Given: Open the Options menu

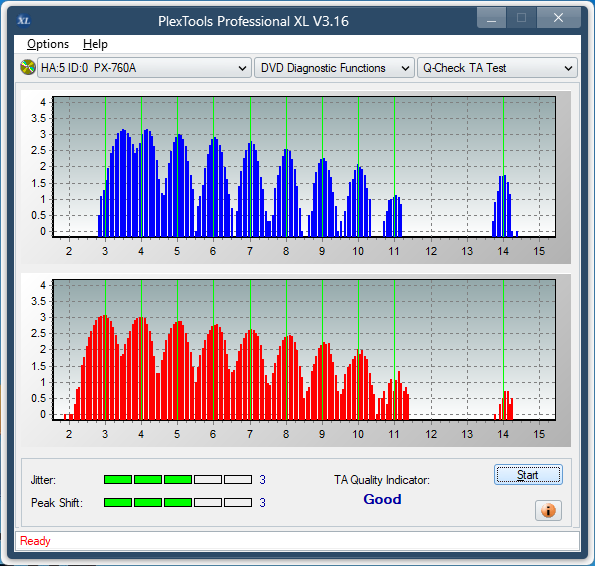Looking at the screenshot, I should click(48, 44).
